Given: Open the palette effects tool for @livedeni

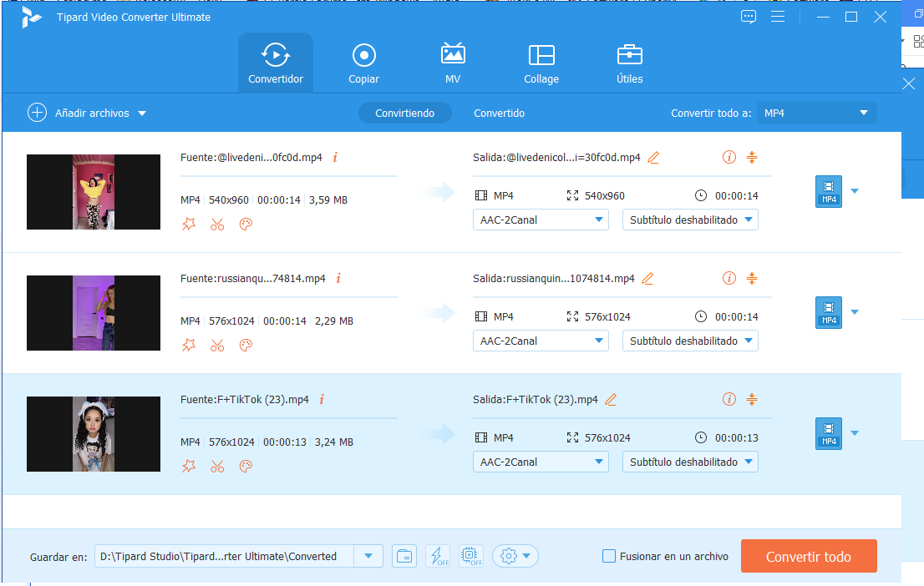Looking at the screenshot, I should 246,224.
